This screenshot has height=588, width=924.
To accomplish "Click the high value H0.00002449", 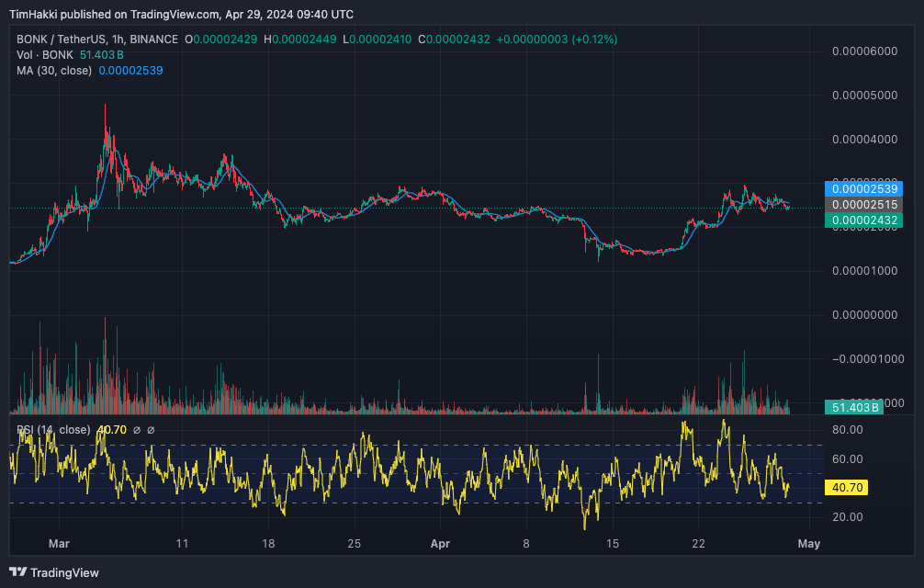I will point(300,40).
